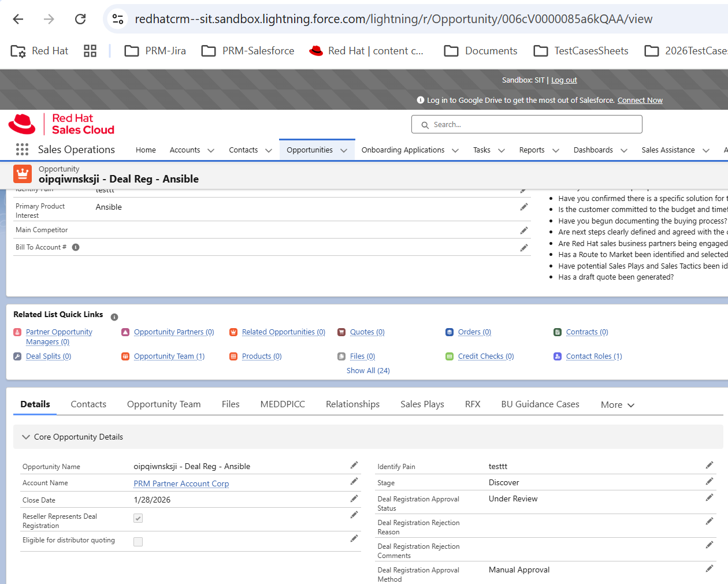Switch to the Opportunity Team tab
This screenshot has width=728, height=584.
click(x=164, y=404)
